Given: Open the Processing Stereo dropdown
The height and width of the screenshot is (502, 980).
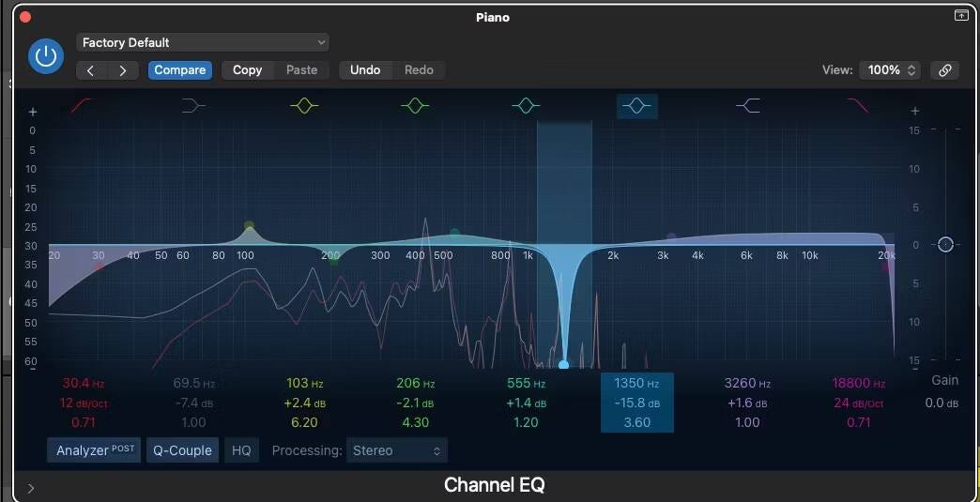Looking at the screenshot, I should pyautogui.click(x=396, y=450).
